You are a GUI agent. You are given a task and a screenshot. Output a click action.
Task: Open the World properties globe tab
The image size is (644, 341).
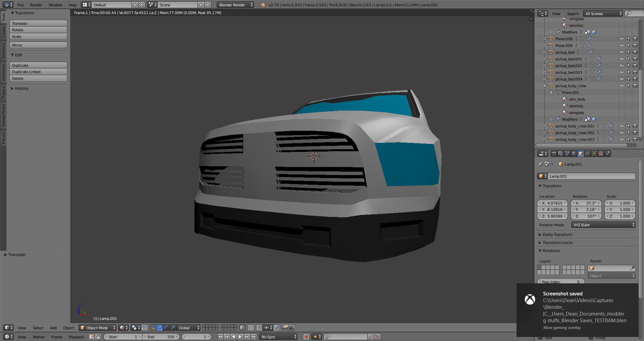574,154
